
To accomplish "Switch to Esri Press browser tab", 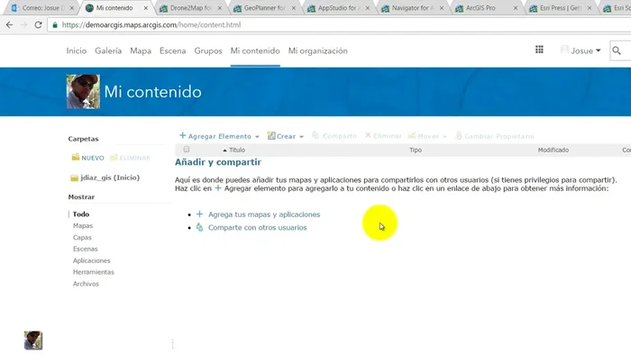I will (x=560, y=8).
